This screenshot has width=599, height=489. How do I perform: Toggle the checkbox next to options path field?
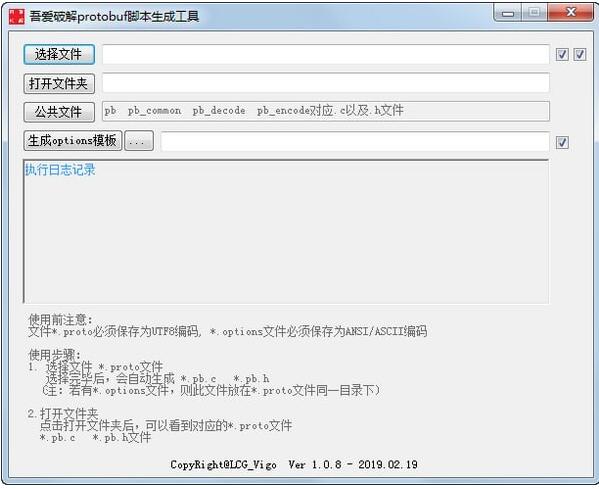pyautogui.click(x=562, y=142)
